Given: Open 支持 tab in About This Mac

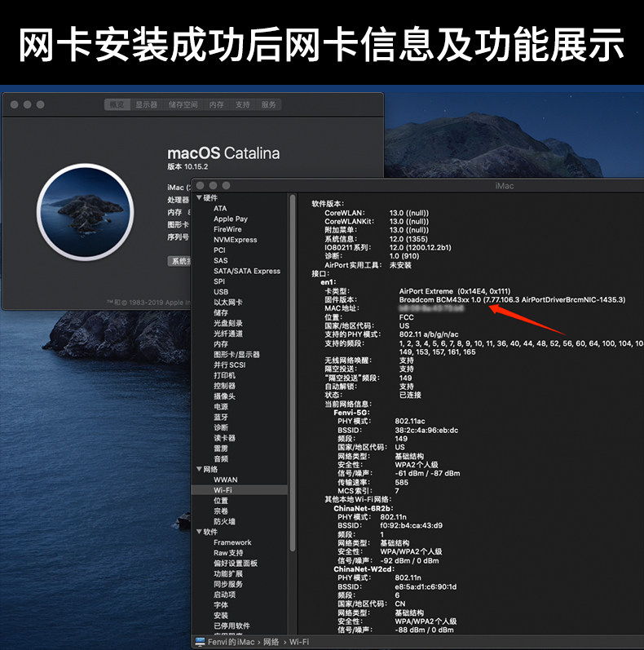Looking at the screenshot, I should [242, 105].
